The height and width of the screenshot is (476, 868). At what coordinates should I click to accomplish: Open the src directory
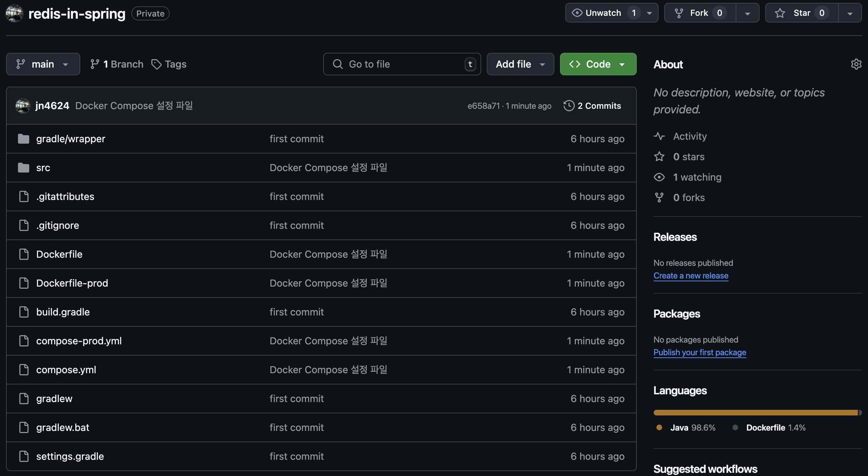(43, 168)
